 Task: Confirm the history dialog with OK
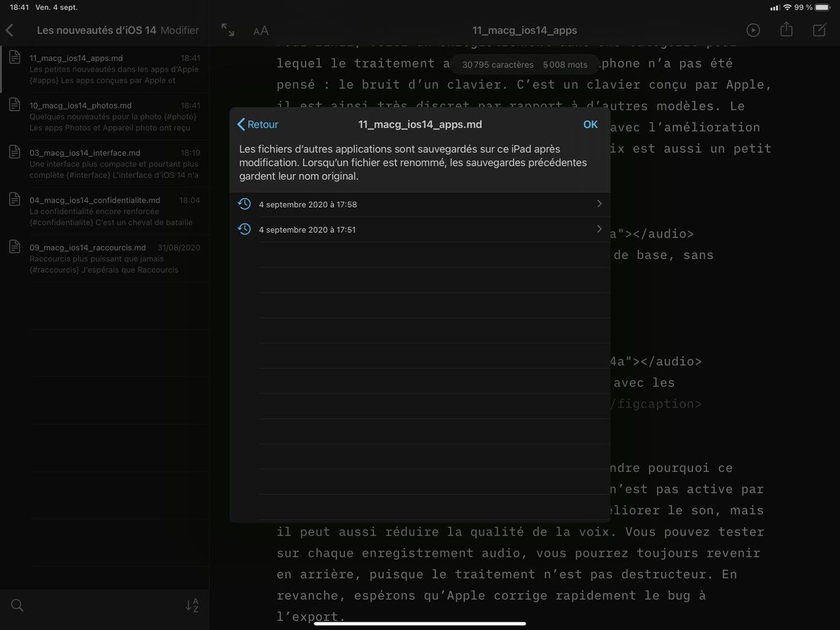click(590, 124)
